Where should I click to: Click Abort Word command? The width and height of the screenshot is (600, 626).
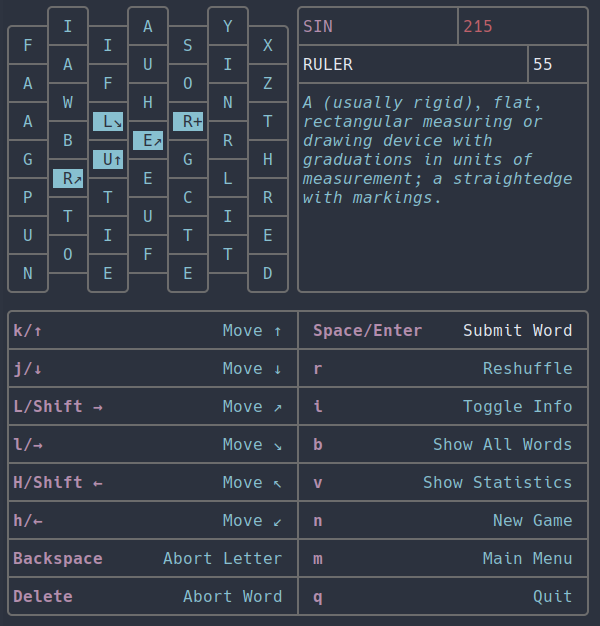click(232, 597)
